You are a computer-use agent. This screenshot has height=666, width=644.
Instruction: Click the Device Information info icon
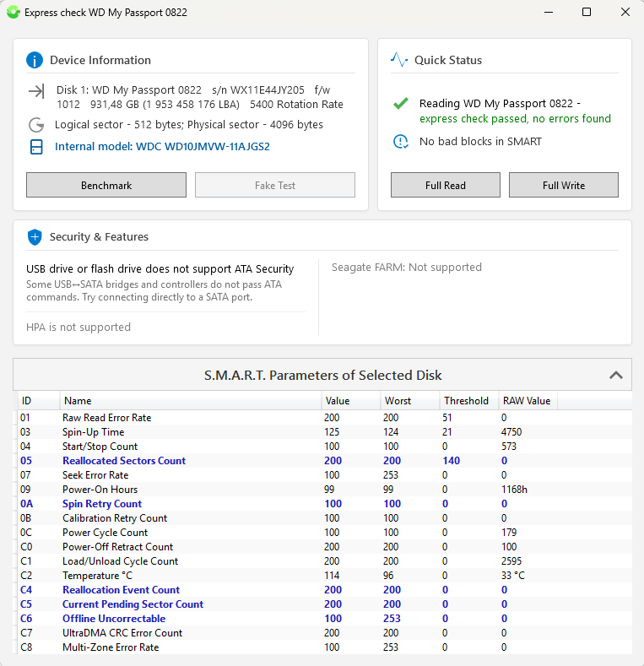pos(35,60)
